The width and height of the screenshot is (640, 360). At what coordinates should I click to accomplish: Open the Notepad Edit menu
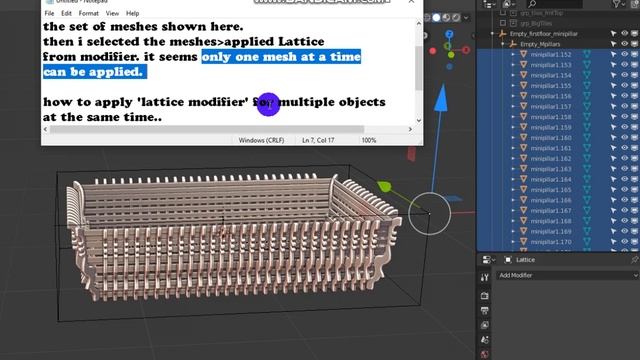pyautogui.click(x=67, y=13)
